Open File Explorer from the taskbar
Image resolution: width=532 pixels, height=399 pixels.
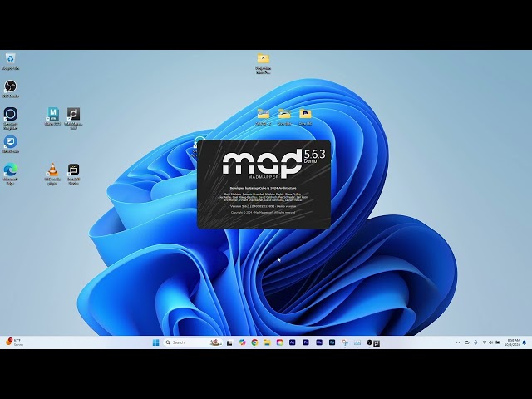tap(267, 342)
